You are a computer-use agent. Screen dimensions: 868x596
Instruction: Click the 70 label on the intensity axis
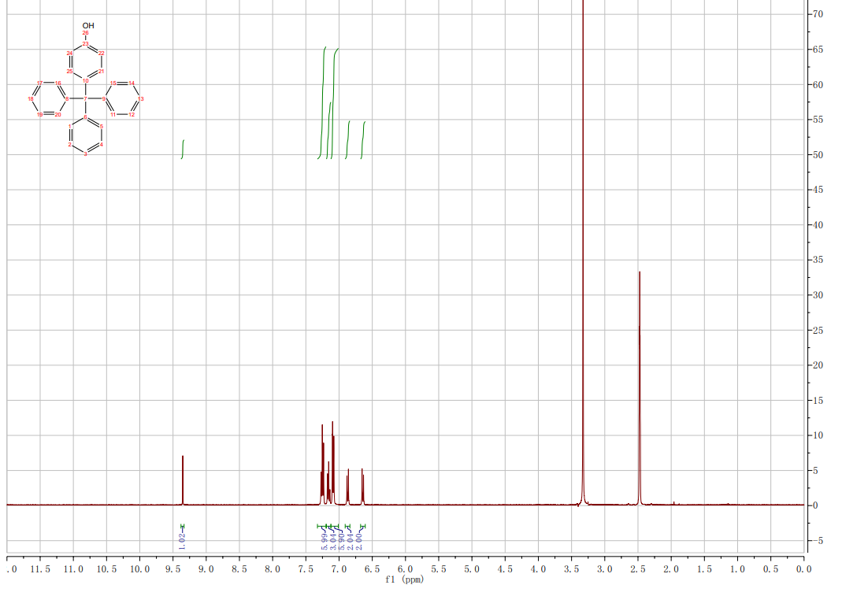point(818,14)
